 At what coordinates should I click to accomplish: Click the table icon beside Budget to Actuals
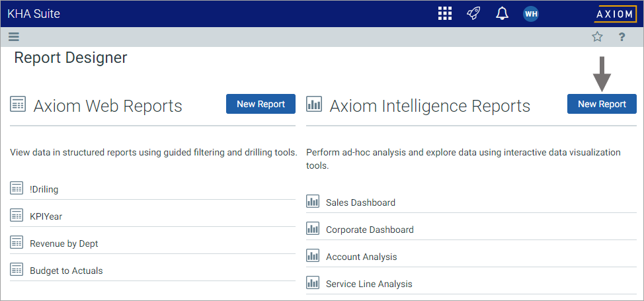(x=17, y=270)
